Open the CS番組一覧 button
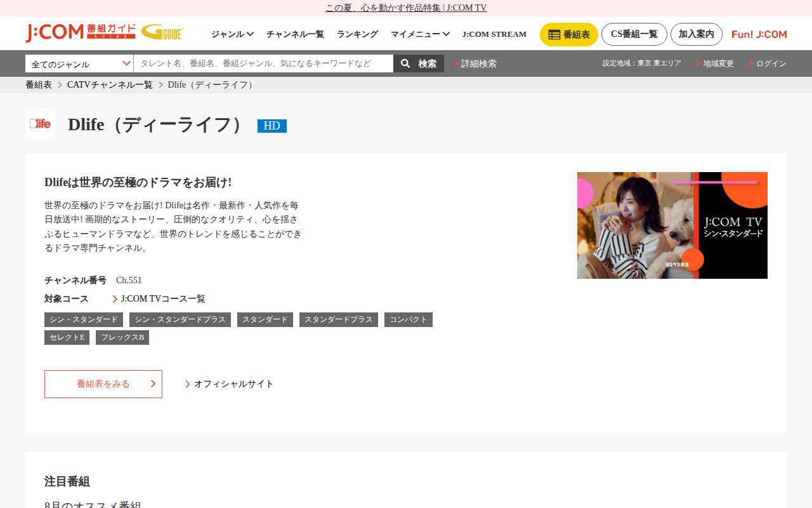Screen dimensions: 812x508 (x=634, y=34)
